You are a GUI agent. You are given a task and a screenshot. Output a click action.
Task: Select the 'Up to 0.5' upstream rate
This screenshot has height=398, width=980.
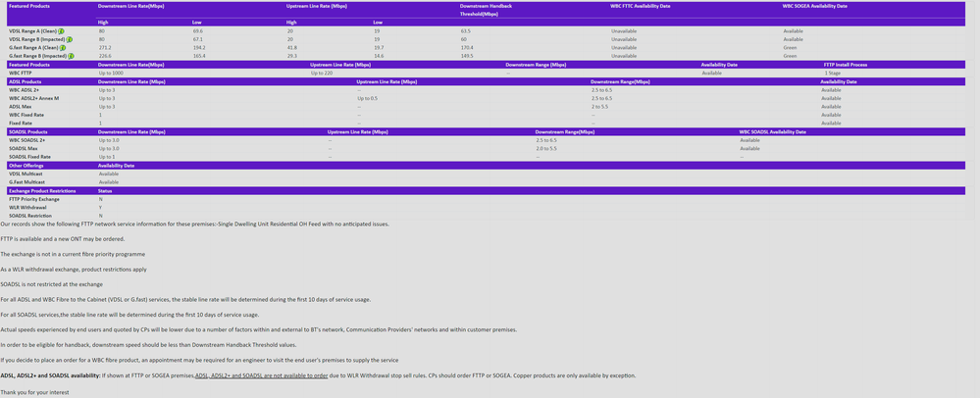pyautogui.click(x=368, y=98)
